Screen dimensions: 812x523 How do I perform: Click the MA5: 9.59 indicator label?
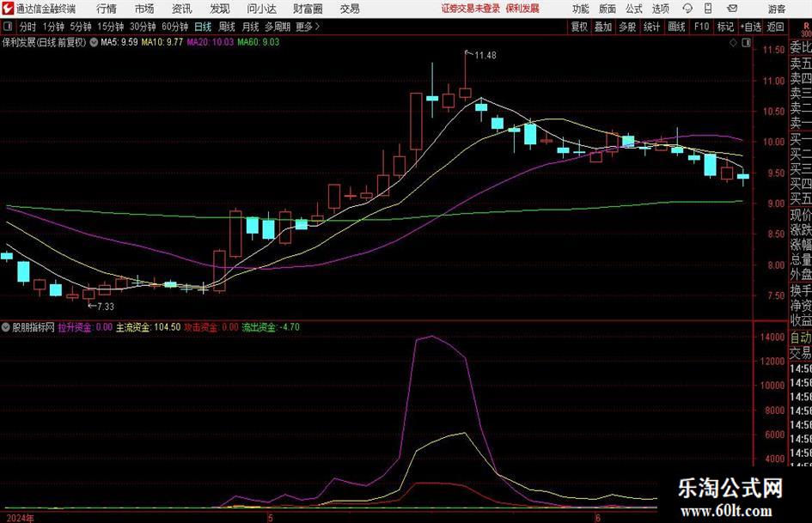pyautogui.click(x=119, y=42)
